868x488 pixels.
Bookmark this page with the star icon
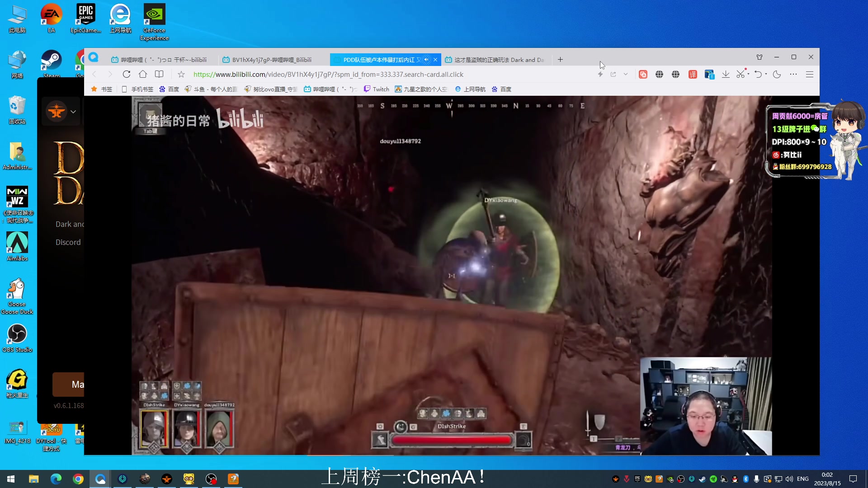click(x=181, y=75)
